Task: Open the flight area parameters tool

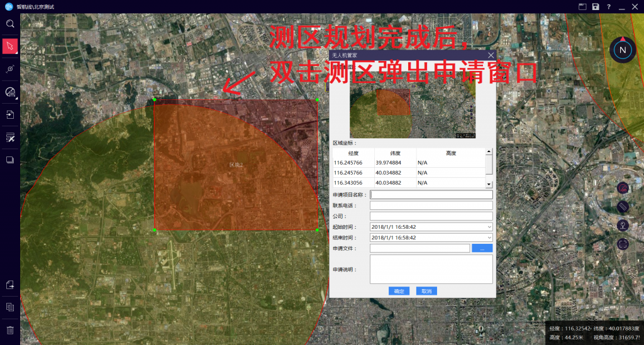Action: (10, 92)
